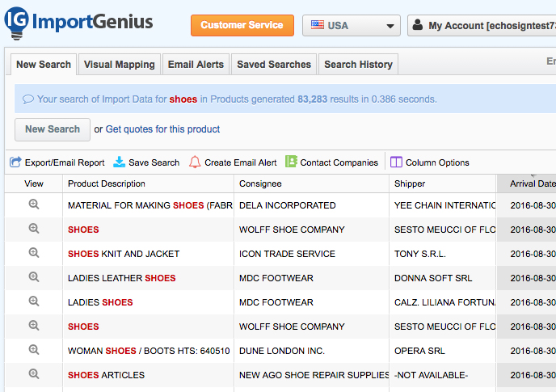Open view magnifier for CALZ. LILIANA row
556x392 pixels.
34,301
